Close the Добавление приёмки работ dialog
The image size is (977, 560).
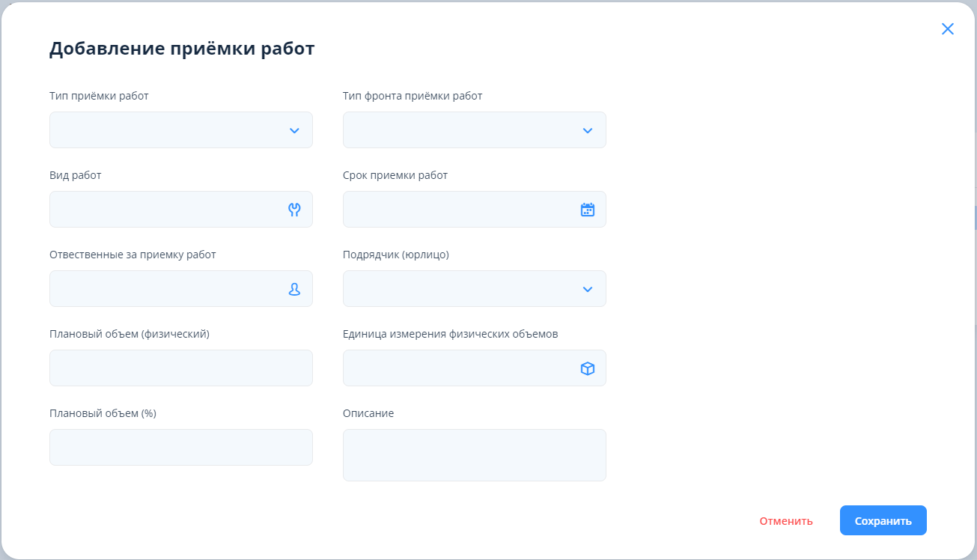tap(948, 29)
